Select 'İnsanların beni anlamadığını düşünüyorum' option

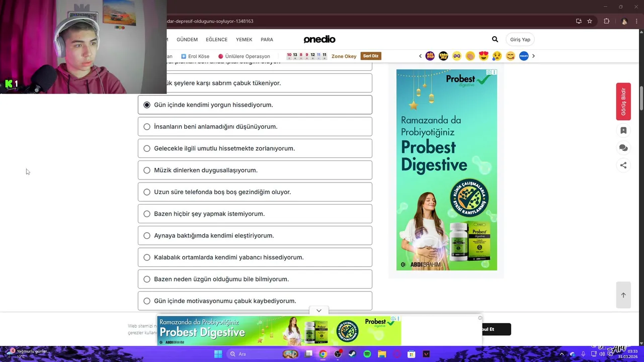tap(255, 127)
